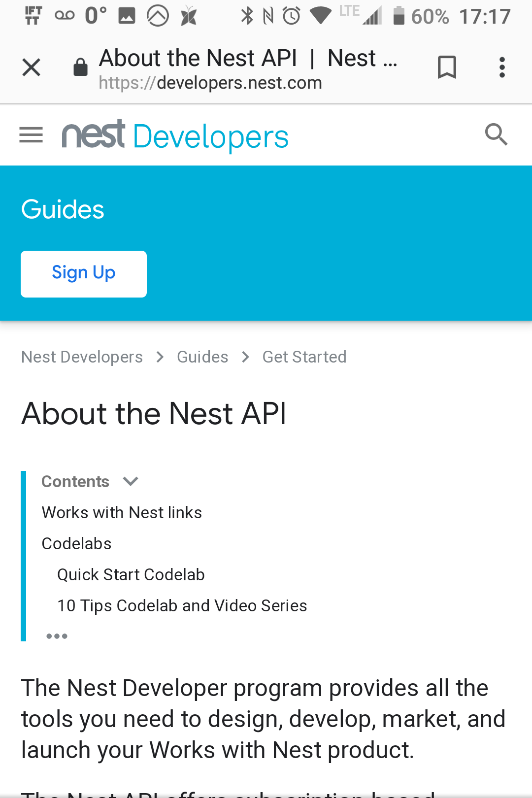Image resolution: width=532 pixels, height=798 pixels.
Task: Toggle the Contents heading
Action: pyautogui.click(x=75, y=481)
